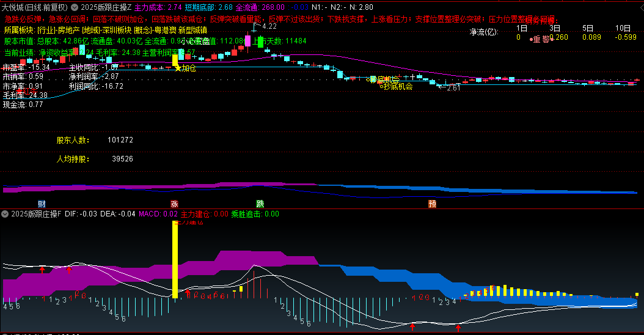Click the orange 预 event marker icon
The image size is (644, 335).
[432, 204]
